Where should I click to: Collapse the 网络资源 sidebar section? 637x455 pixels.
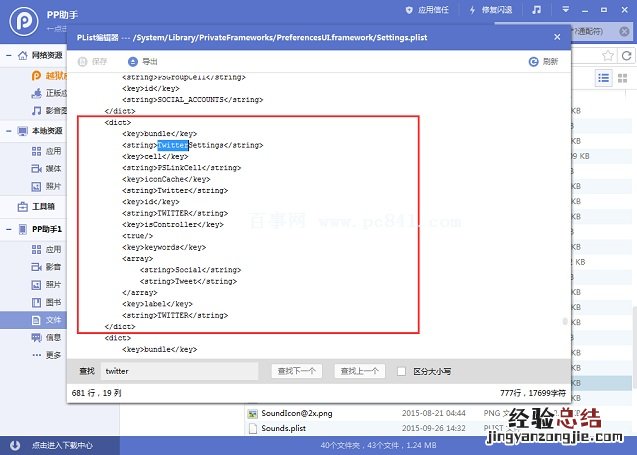click(x=6, y=56)
